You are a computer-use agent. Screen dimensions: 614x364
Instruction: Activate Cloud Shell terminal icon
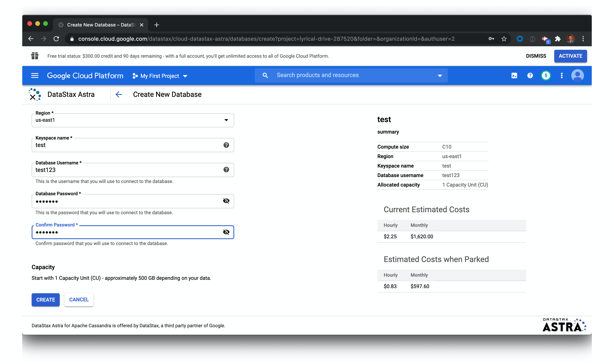click(514, 75)
